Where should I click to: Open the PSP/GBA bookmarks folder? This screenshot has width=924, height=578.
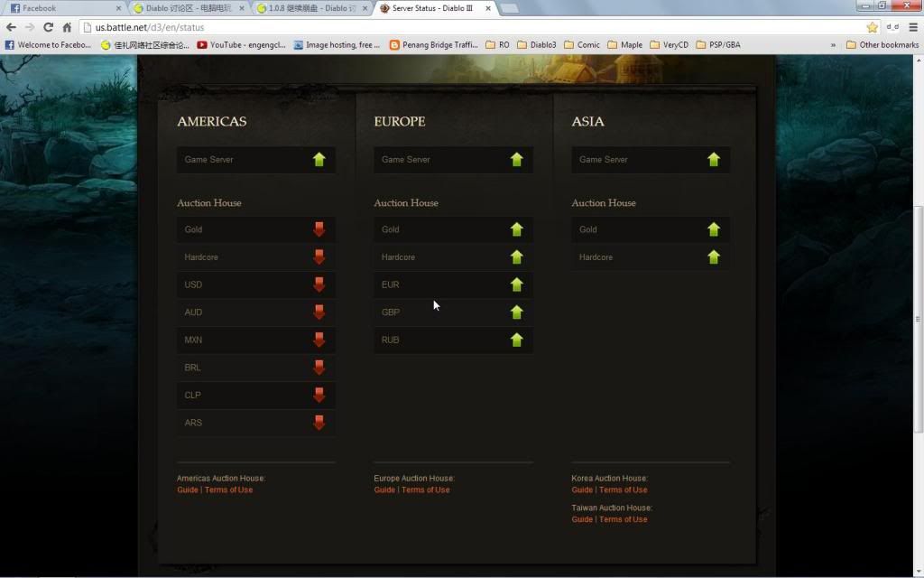[x=717, y=45]
